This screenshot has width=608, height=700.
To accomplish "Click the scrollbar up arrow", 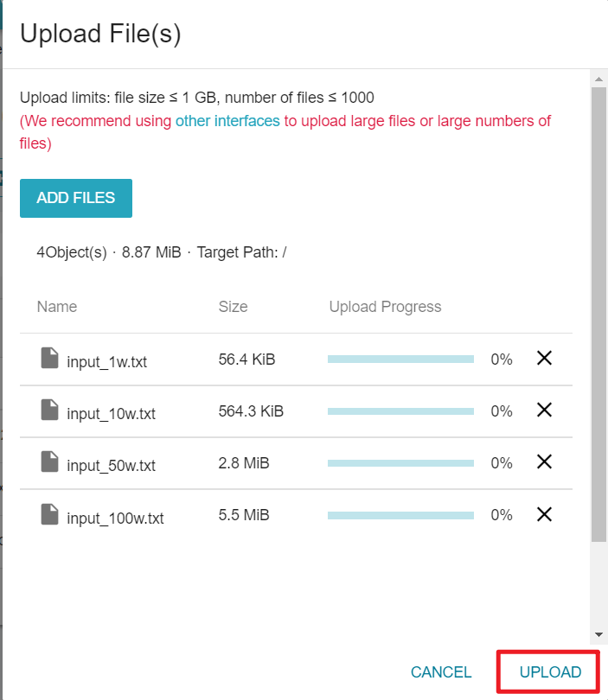I will tap(598, 79).
